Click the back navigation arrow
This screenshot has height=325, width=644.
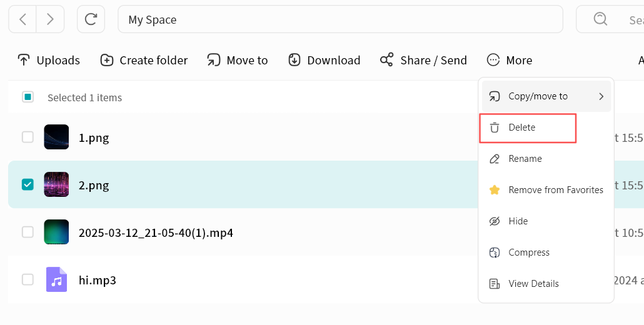[x=23, y=19]
